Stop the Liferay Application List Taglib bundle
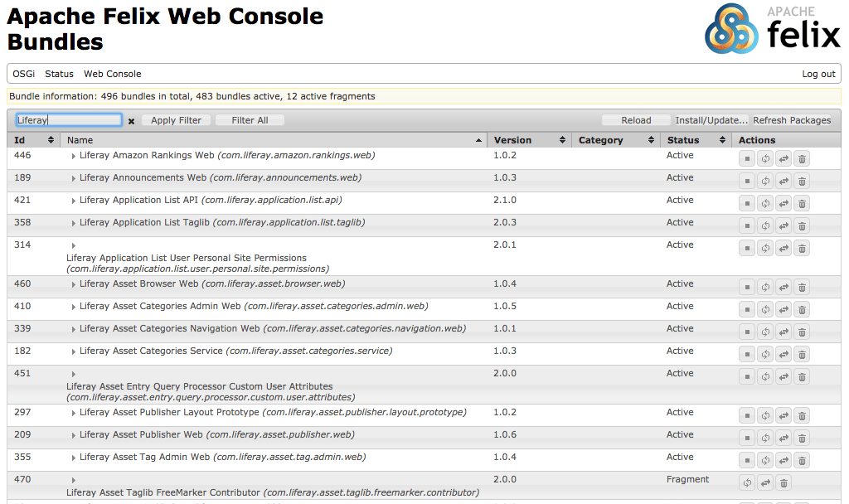 tap(747, 225)
